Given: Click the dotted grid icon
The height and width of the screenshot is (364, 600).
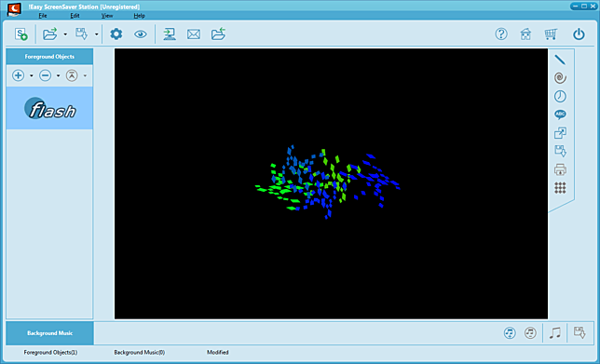Looking at the screenshot, I should (560, 188).
